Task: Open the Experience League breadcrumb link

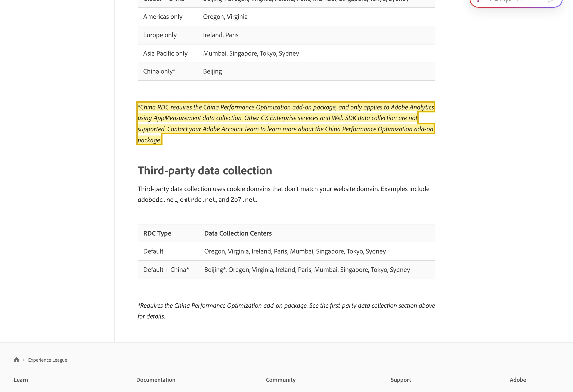Action: coord(48,360)
